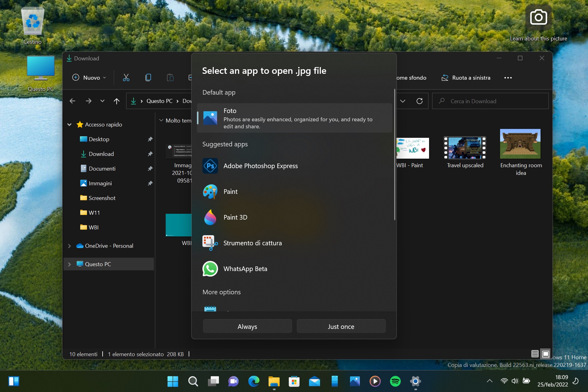Collapse the Accesso rapido tree node
The height and width of the screenshot is (392, 588).
[70, 125]
